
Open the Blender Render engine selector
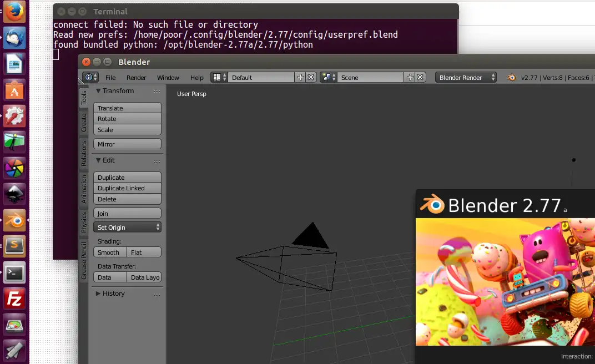tap(465, 77)
